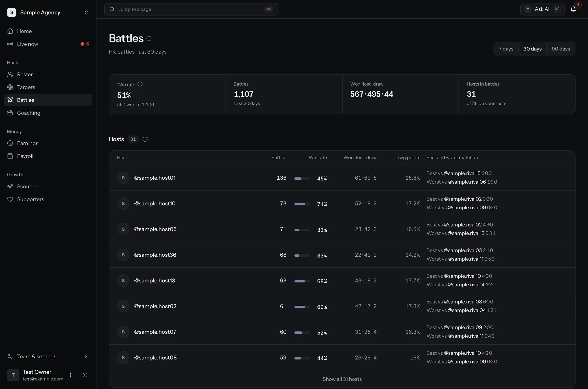Go to Targets page
This screenshot has height=389, width=588.
48,87
